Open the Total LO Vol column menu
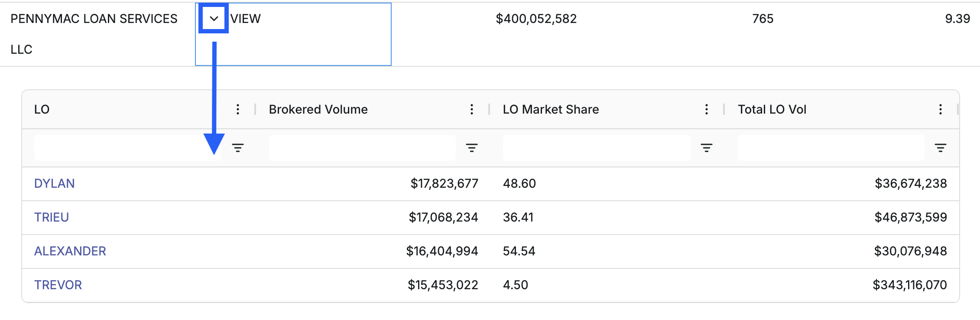The image size is (980, 320). pos(941,109)
